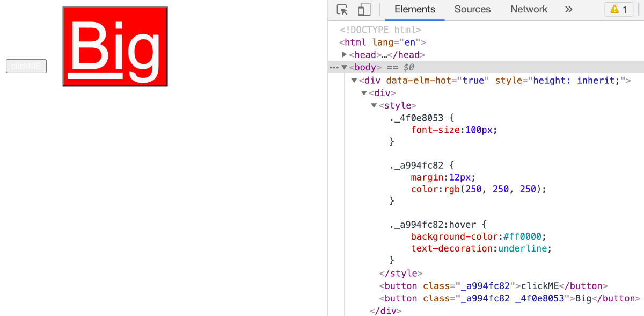Click the text-decoration:underline declaration
This screenshot has width=644, height=316.
pos(481,249)
